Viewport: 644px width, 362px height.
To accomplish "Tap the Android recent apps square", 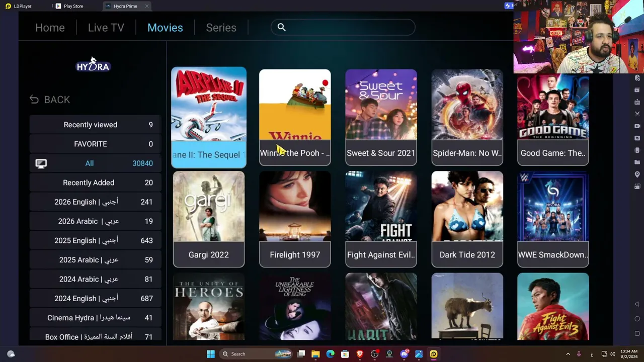I will pos(637,333).
